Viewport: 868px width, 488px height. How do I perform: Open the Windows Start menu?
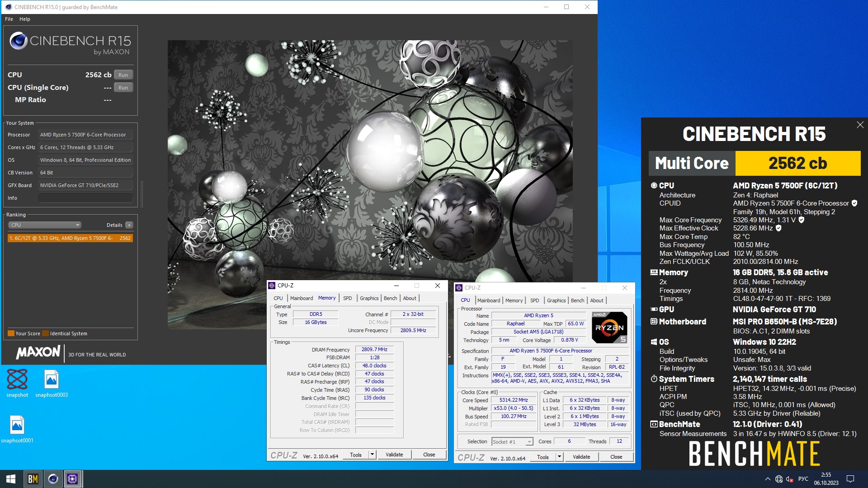click(x=11, y=479)
